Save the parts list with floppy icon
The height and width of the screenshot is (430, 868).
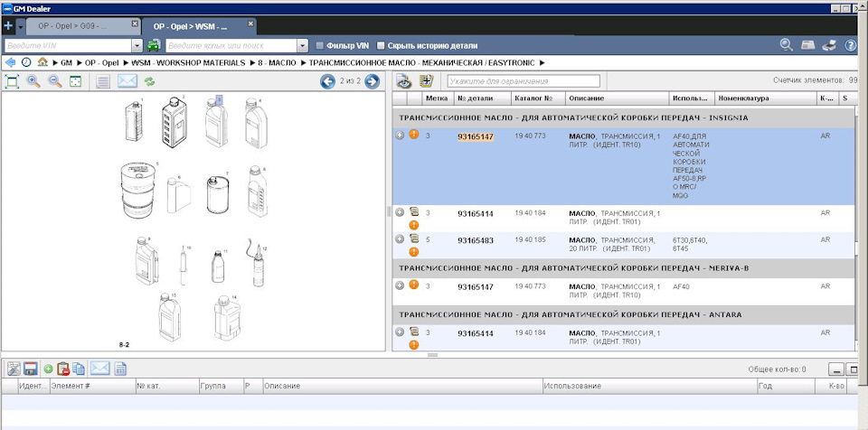[31, 369]
